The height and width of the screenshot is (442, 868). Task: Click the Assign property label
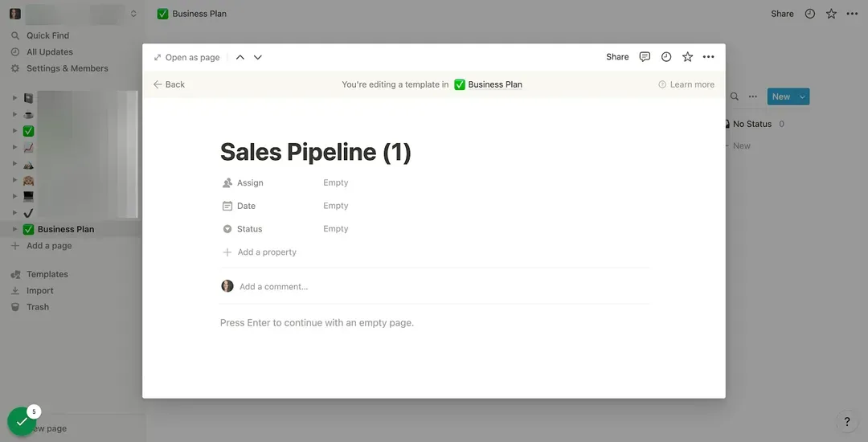click(x=250, y=182)
